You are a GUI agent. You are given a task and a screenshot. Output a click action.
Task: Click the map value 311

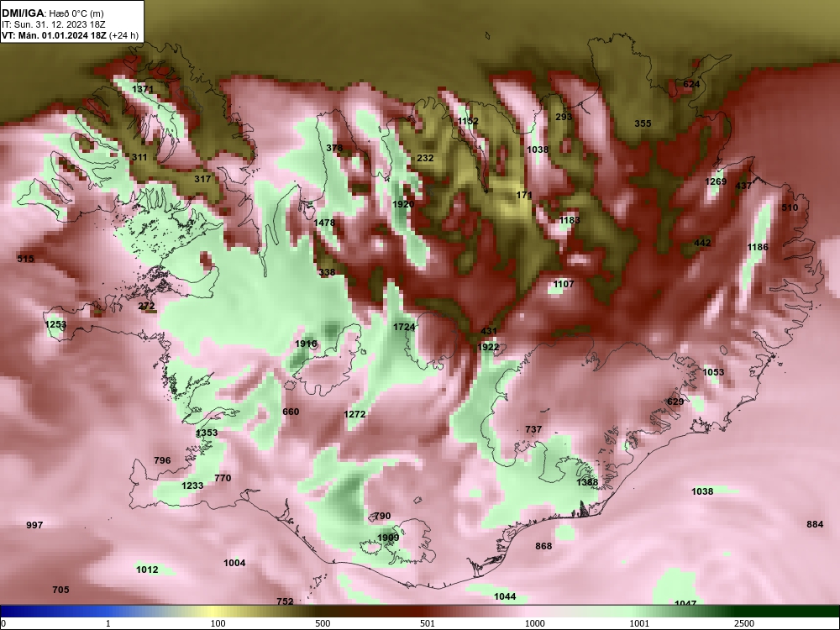[x=139, y=158]
